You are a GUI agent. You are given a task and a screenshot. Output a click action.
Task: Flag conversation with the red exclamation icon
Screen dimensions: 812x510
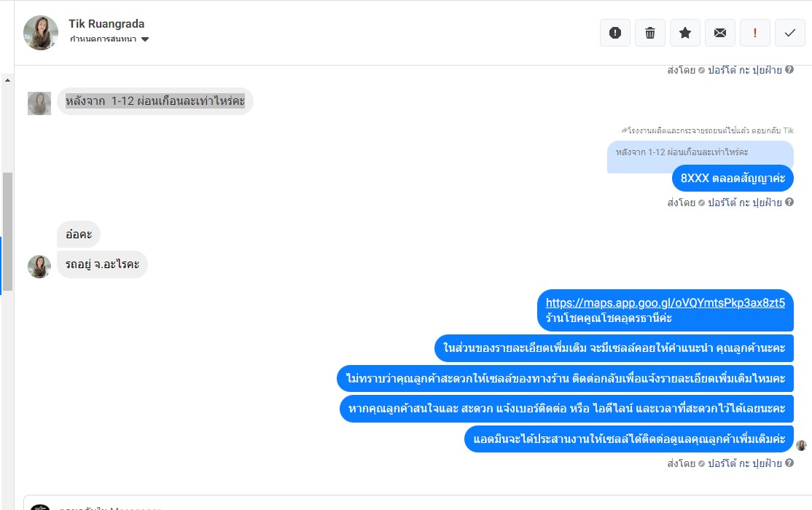(755, 33)
